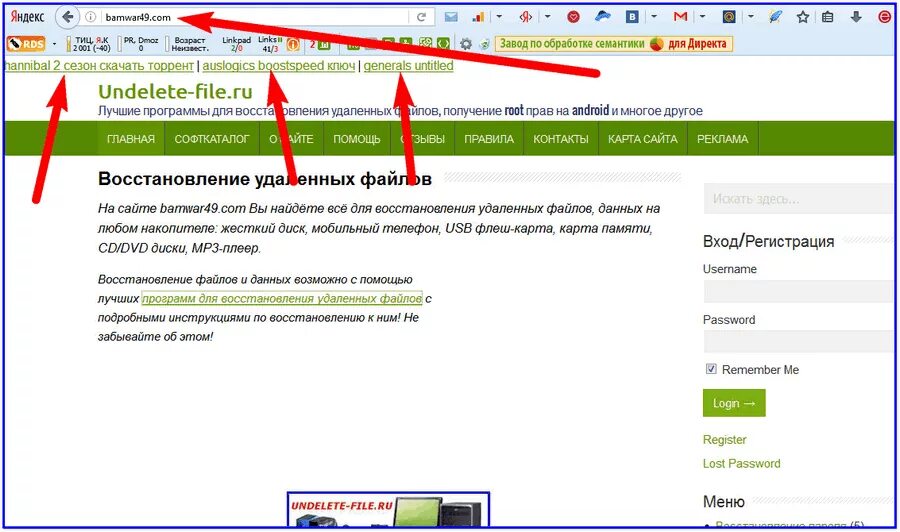Reload the page with the refresh icon

tap(421, 17)
